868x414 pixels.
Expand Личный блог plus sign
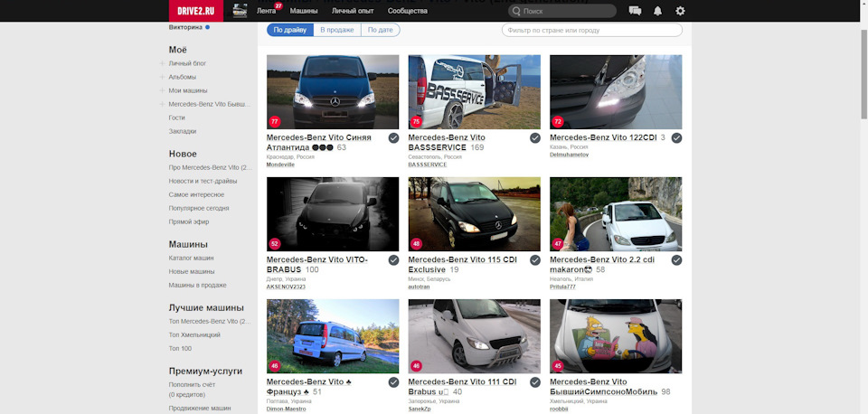tap(162, 63)
